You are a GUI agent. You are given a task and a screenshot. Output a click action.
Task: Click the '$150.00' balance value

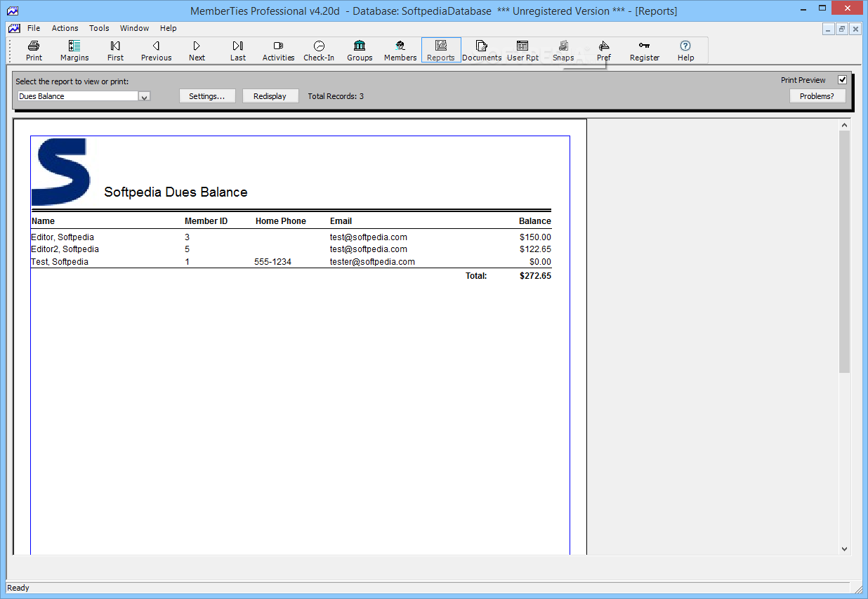535,237
